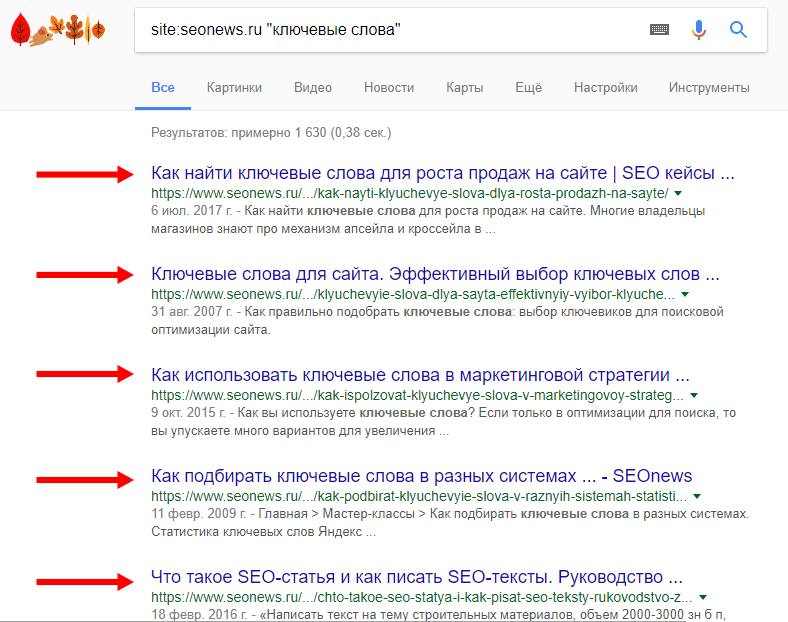Open result Что такое SEO-статья и как писать
Screen dimensions: 788x622
click(x=417, y=577)
